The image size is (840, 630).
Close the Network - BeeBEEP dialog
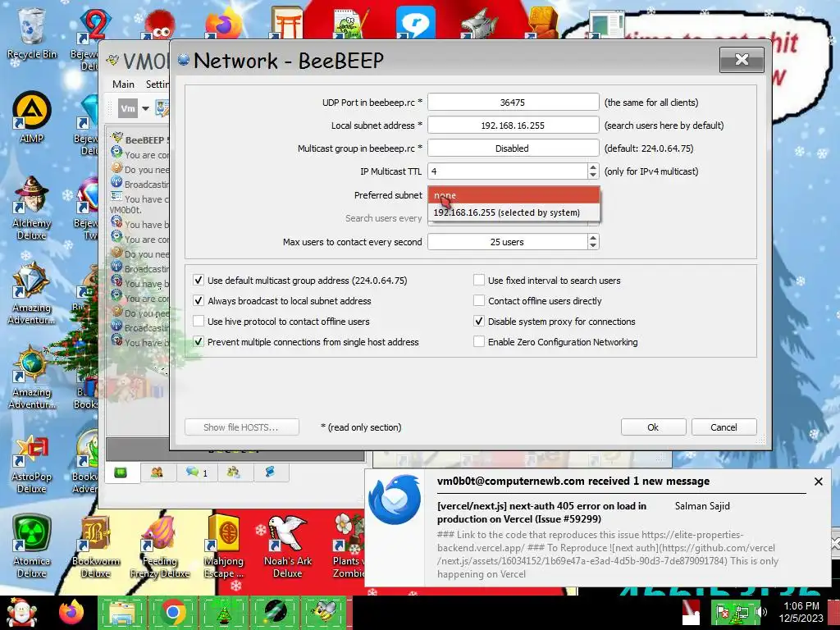coord(742,59)
